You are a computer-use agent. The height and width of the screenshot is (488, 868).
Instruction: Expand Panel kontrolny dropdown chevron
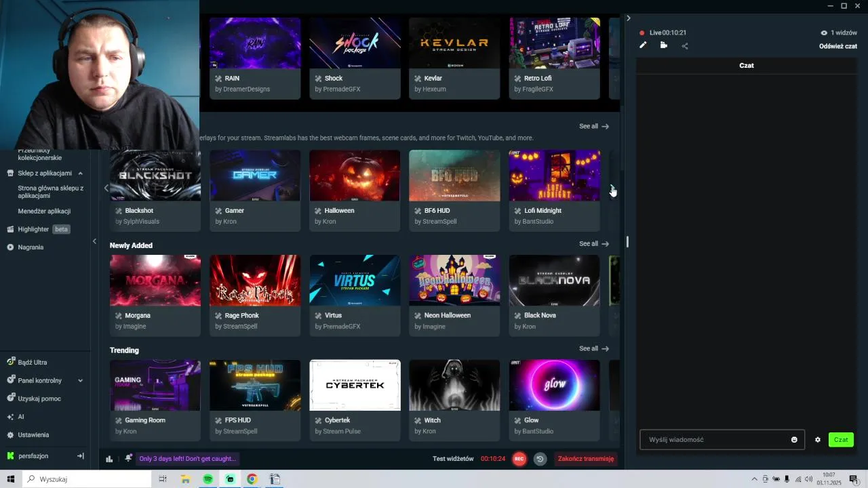click(80, 381)
